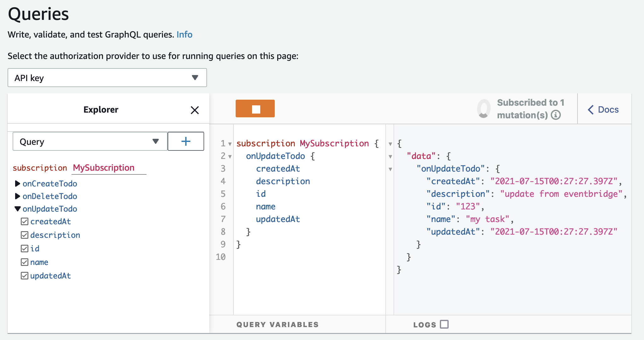The width and height of the screenshot is (644, 340).
Task: Open the Query operation type dropdown
Action: [x=90, y=141]
